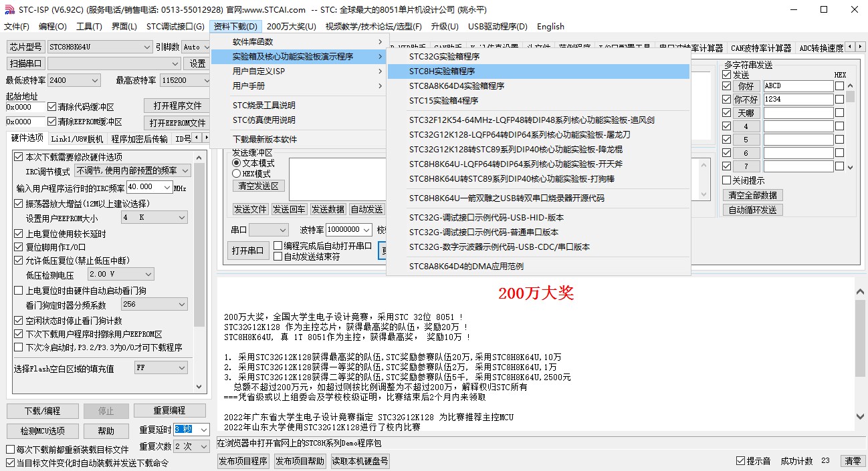Tick HEX checkbox for ABCD row
The image size is (868, 471).
click(x=839, y=86)
